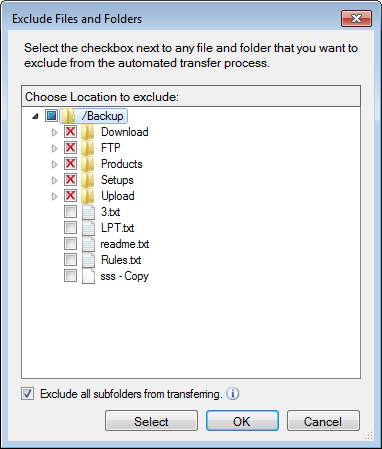Image resolution: width=382 pixels, height=449 pixels.
Task: Click the Products folder icon
Action: pos(88,164)
